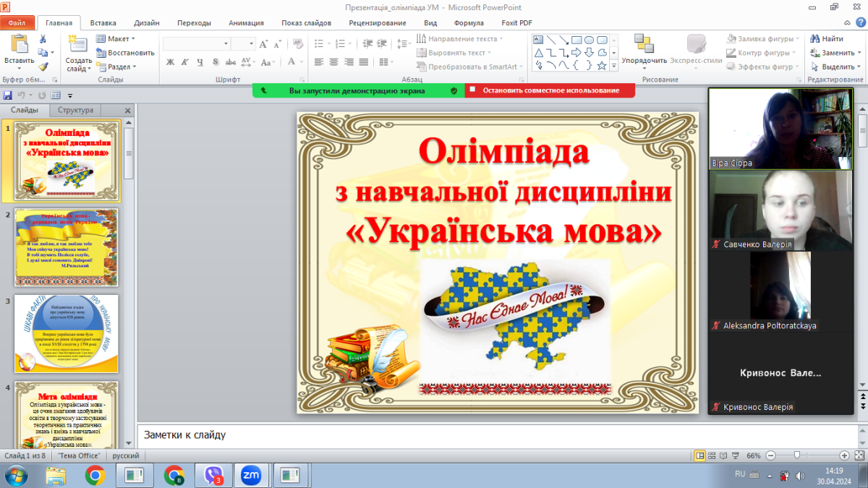The width and height of the screenshot is (868, 488).
Task: Select the five-point star shape
Action: pos(601,66)
